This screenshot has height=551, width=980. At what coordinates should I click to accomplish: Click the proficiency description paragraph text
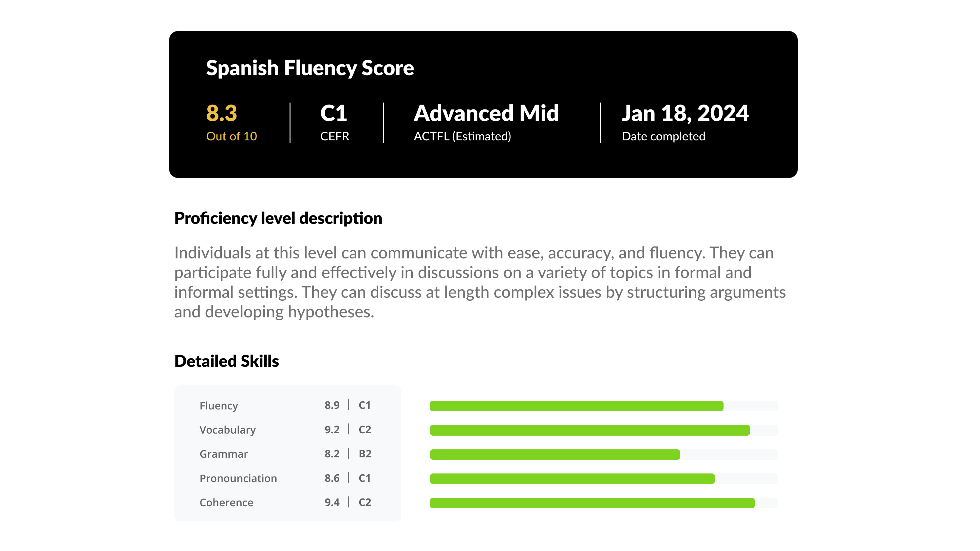point(479,282)
